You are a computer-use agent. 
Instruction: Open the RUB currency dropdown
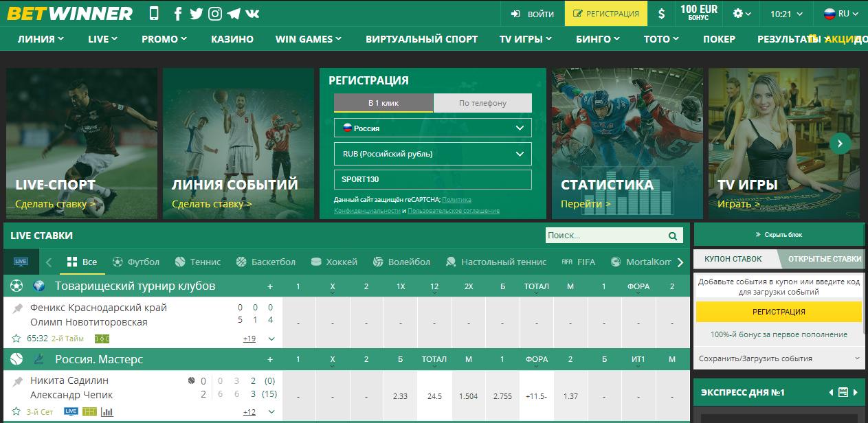[x=433, y=154]
